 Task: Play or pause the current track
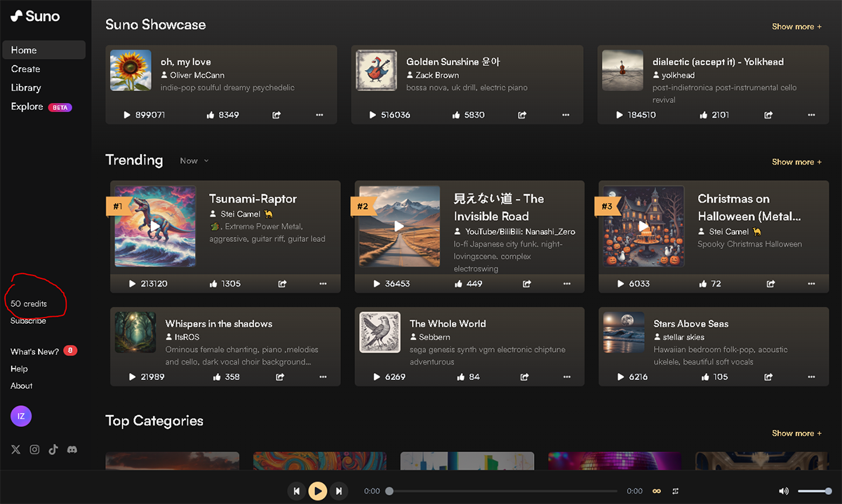click(x=318, y=491)
